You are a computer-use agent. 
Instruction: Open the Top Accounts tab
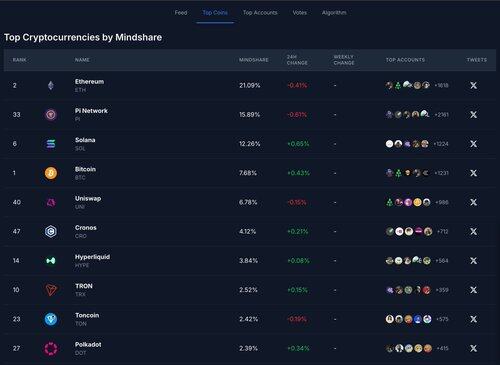coord(260,13)
